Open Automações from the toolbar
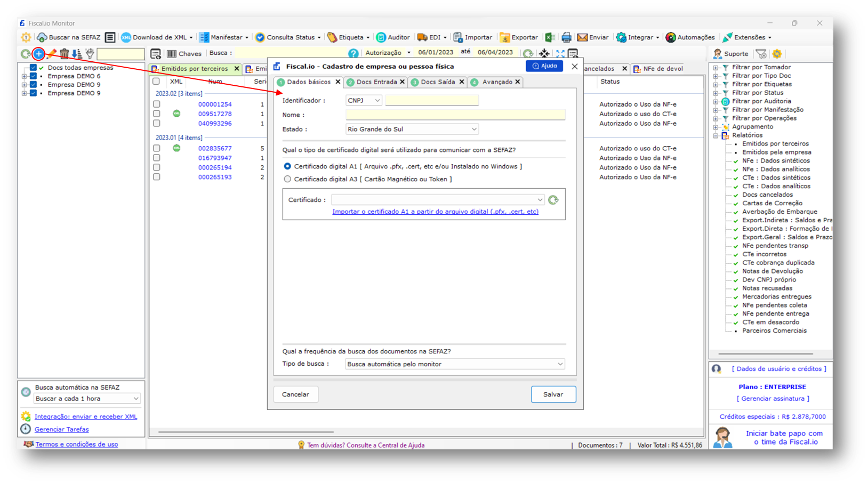Image resolution: width=868 pixels, height=484 pixels. click(x=690, y=37)
